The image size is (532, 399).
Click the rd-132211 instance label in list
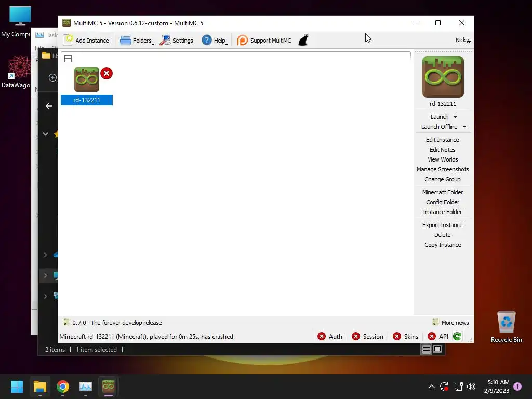[87, 100]
